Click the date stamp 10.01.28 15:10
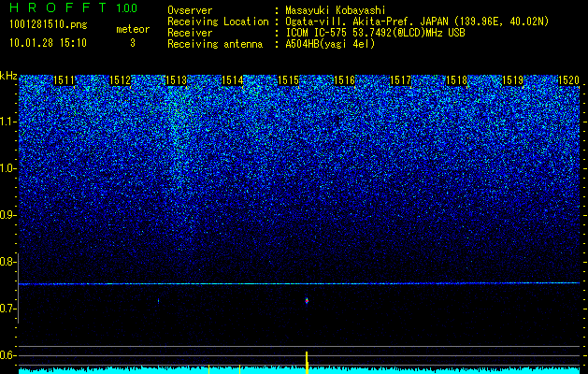Viewport: 588px width, 374px height. point(49,43)
